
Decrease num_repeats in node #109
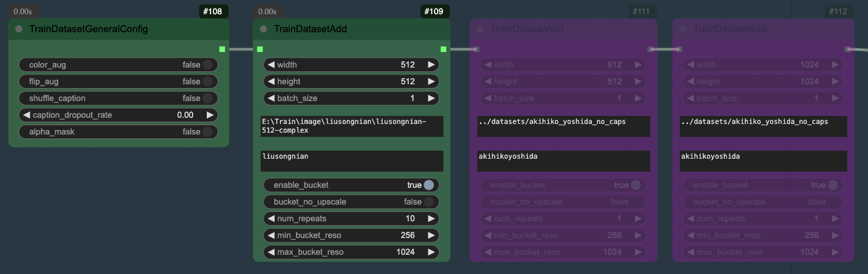click(x=271, y=218)
